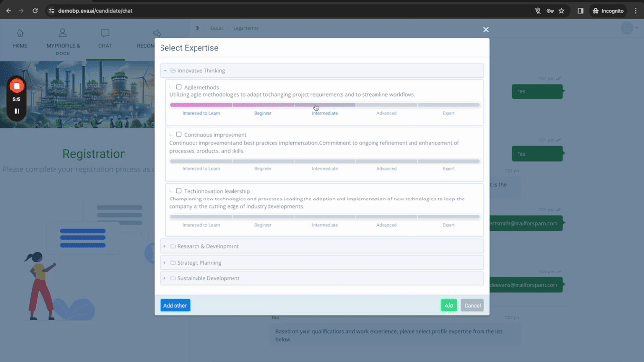Pause the screen recording
Image resolution: width=644 pixels, height=362 pixels.
click(17, 111)
